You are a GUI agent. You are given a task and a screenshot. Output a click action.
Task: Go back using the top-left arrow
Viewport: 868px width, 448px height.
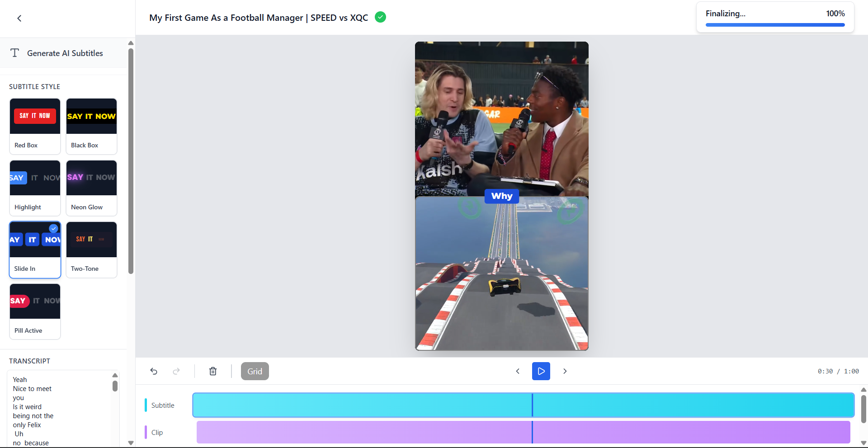[19, 18]
